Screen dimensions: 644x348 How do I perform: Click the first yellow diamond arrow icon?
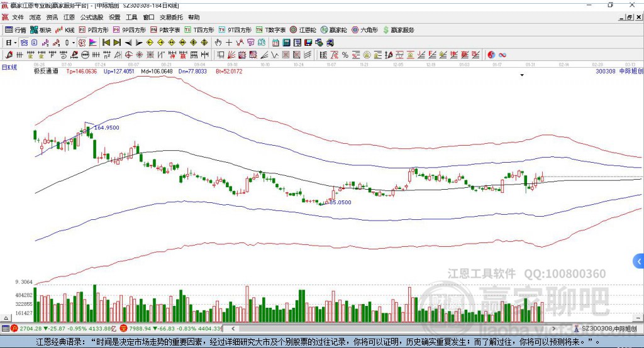coord(150,43)
